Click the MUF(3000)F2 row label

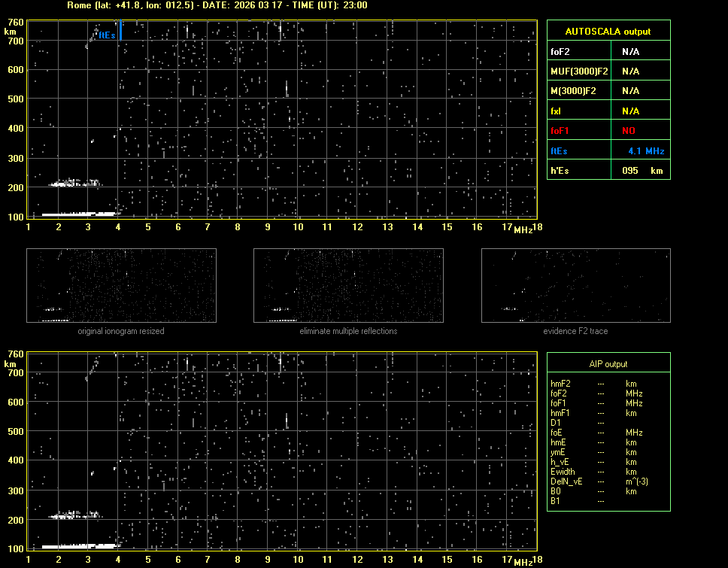pyautogui.click(x=579, y=71)
